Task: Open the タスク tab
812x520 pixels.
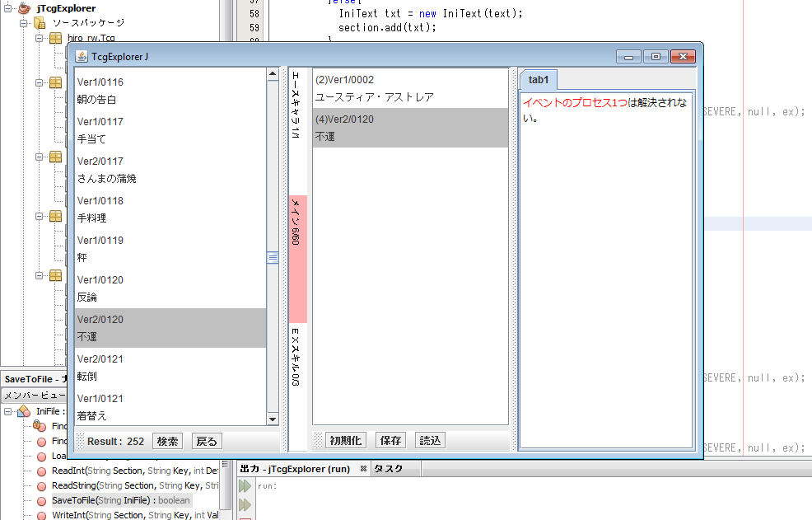Action: [389, 469]
